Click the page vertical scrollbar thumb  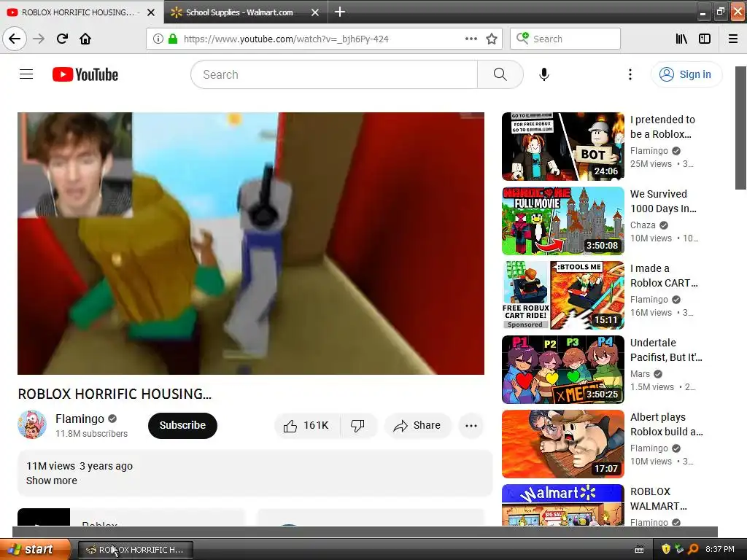741,128
